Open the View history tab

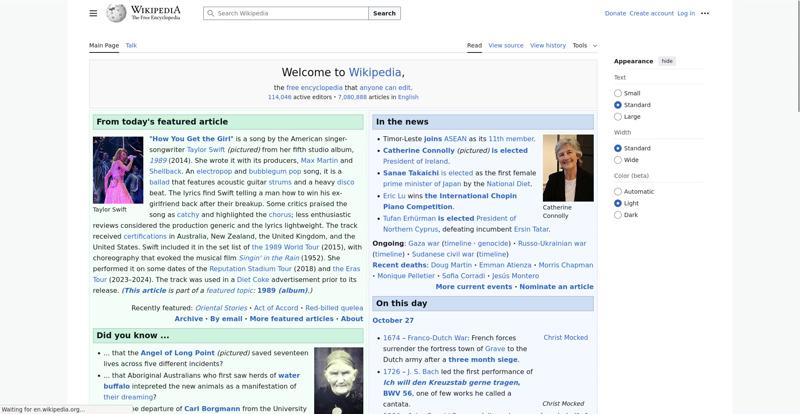[547, 45]
